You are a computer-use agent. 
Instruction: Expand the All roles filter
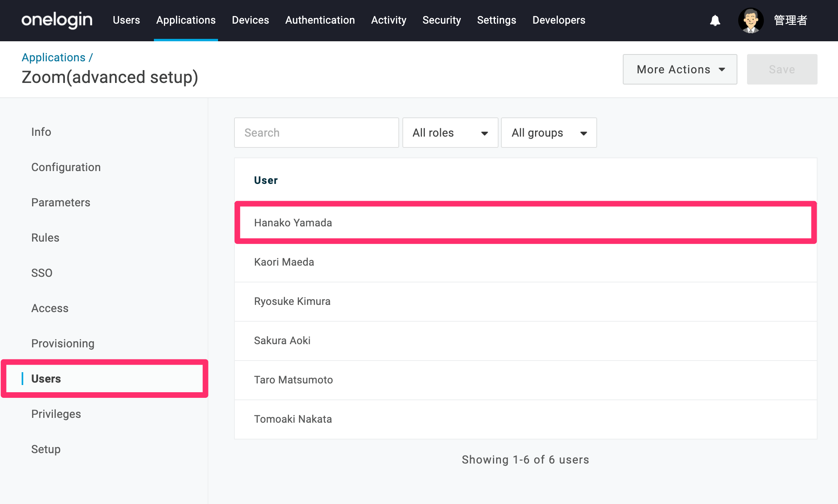(450, 133)
